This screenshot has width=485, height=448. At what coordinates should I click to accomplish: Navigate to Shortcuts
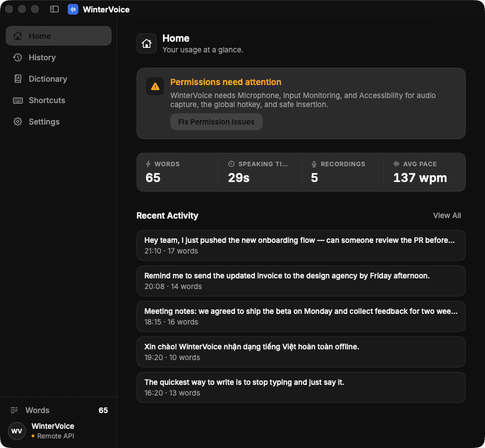[x=59, y=100]
